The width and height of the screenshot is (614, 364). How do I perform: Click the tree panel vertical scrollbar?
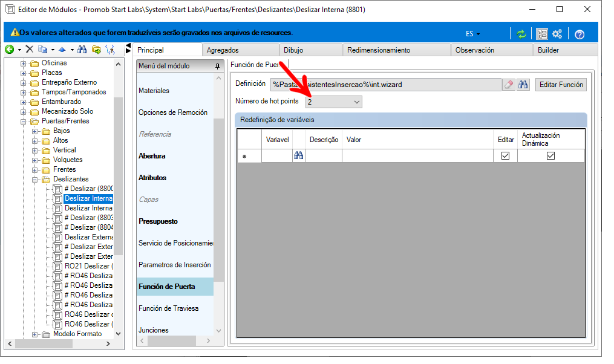(x=118, y=177)
